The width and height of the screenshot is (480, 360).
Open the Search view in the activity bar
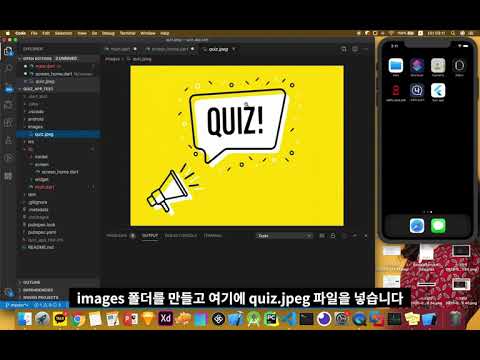(8, 68)
